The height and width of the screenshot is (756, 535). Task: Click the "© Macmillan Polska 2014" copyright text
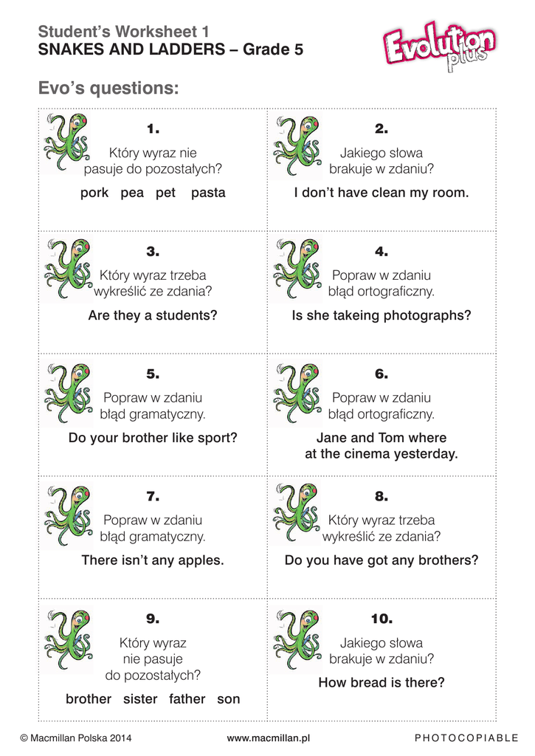tap(76, 738)
